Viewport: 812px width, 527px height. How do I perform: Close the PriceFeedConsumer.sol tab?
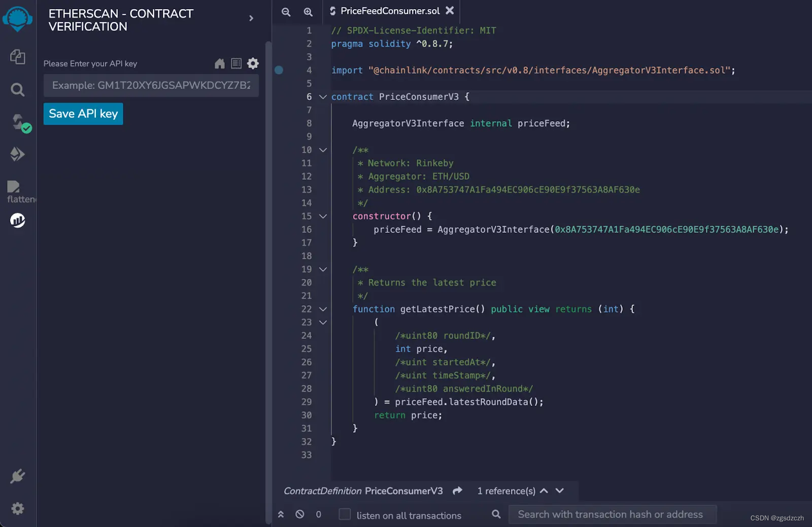pyautogui.click(x=450, y=10)
